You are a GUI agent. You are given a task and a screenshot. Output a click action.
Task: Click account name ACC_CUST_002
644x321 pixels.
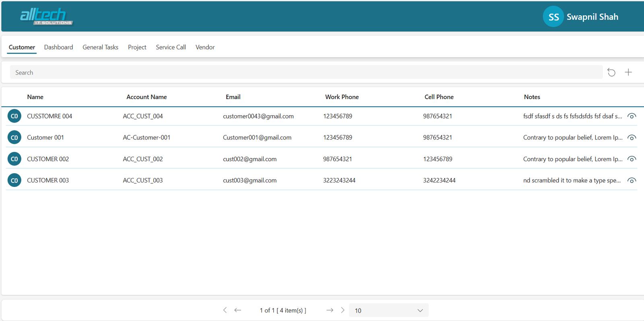143,159
